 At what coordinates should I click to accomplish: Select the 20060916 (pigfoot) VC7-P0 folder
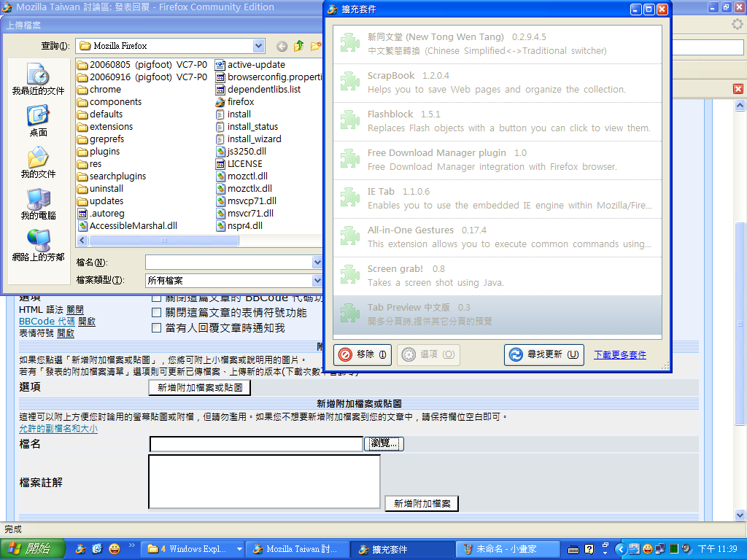click(143, 77)
